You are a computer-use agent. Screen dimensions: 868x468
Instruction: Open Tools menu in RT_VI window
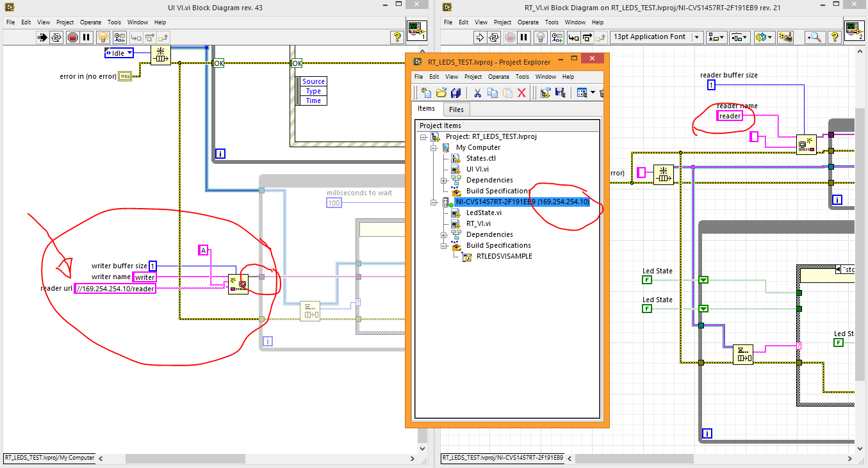pos(552,22)
